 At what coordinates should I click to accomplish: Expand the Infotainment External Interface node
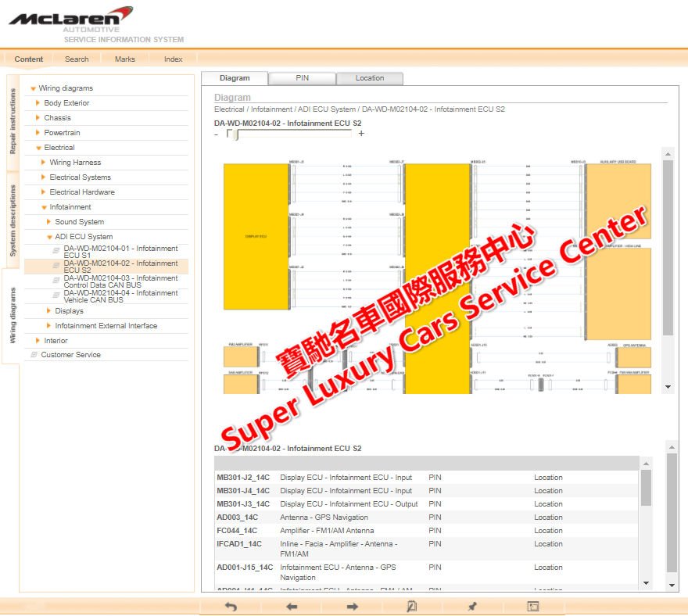point(48,325)
